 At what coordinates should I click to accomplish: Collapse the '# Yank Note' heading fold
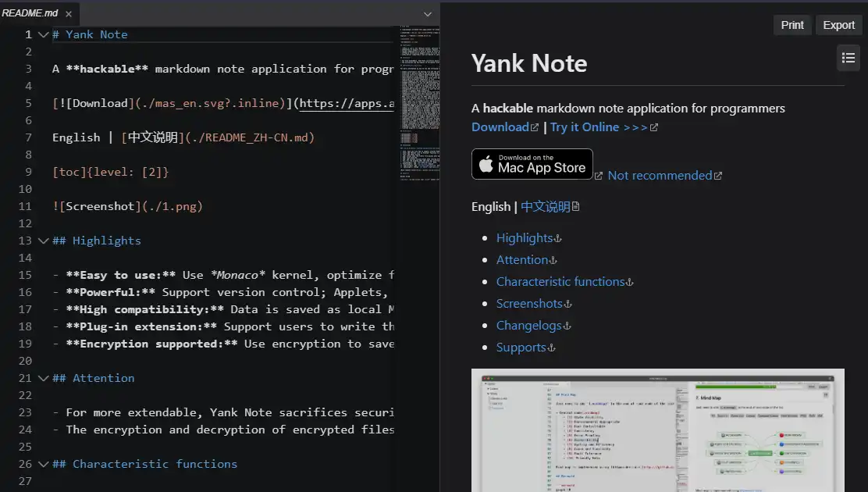43,34
